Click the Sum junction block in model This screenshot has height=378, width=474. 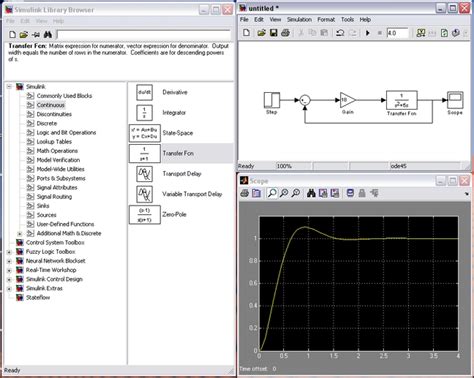click(x=305, y=100)
